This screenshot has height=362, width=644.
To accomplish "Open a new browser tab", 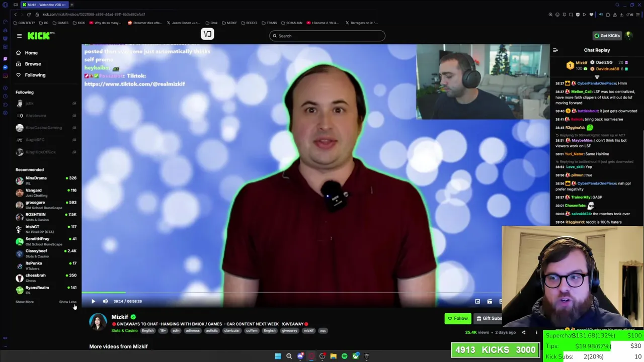I will pyautogui.click(x=71, y=5).
